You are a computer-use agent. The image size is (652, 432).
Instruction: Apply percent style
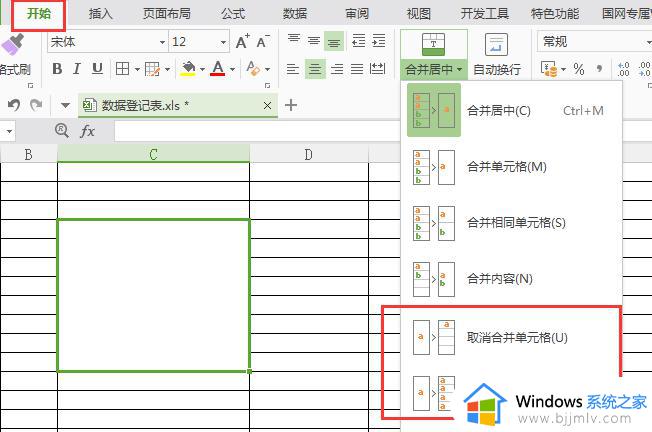tap(579, 69)
